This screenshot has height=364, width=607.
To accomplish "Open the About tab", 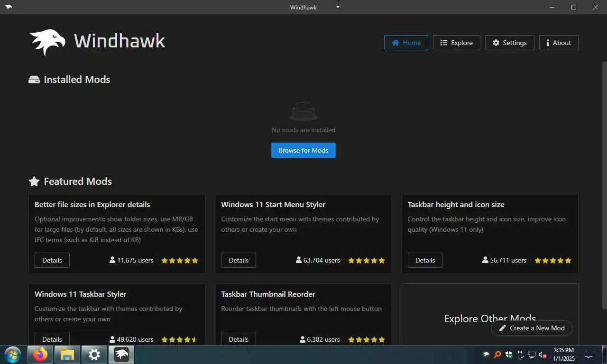I will point(559,43).
